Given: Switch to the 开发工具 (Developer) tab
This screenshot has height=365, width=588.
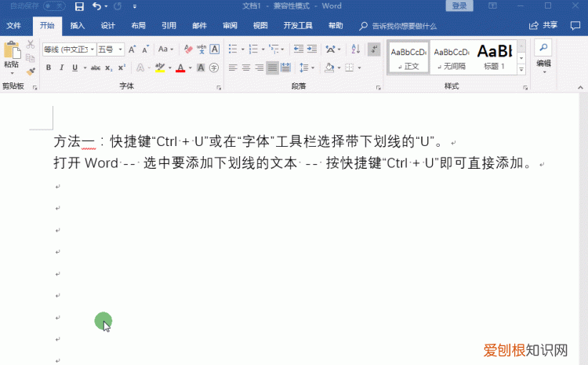Looking at the screenshot, I should coord(298,26).
